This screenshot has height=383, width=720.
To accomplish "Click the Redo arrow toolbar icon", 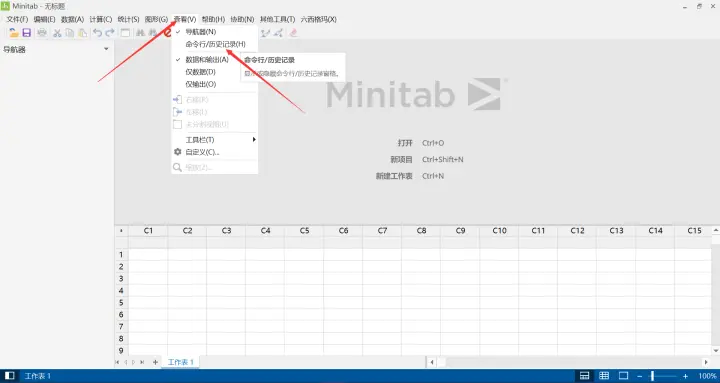I will pos(110,33).
